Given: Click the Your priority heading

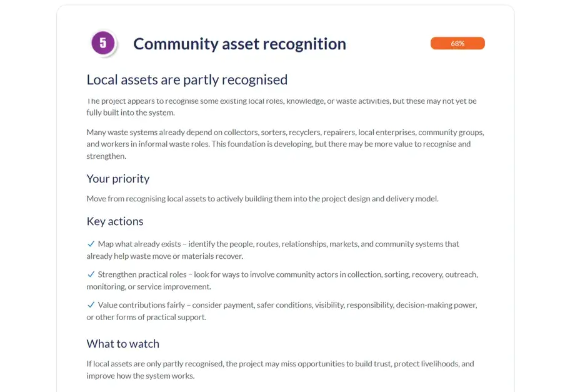Looking at the screenshot, I should click(x=118, y=179).
